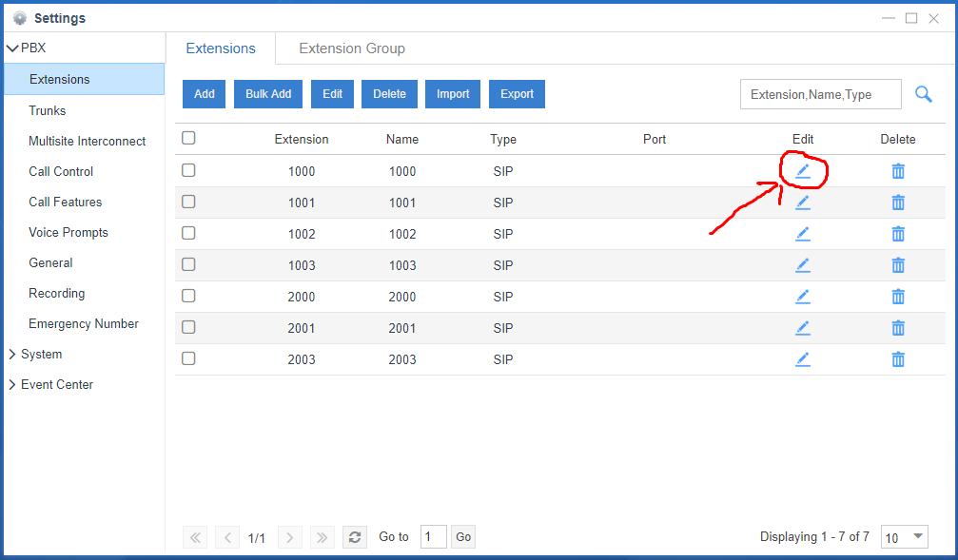
Task: Click the Import button
Action: click(x=453, y=94)
